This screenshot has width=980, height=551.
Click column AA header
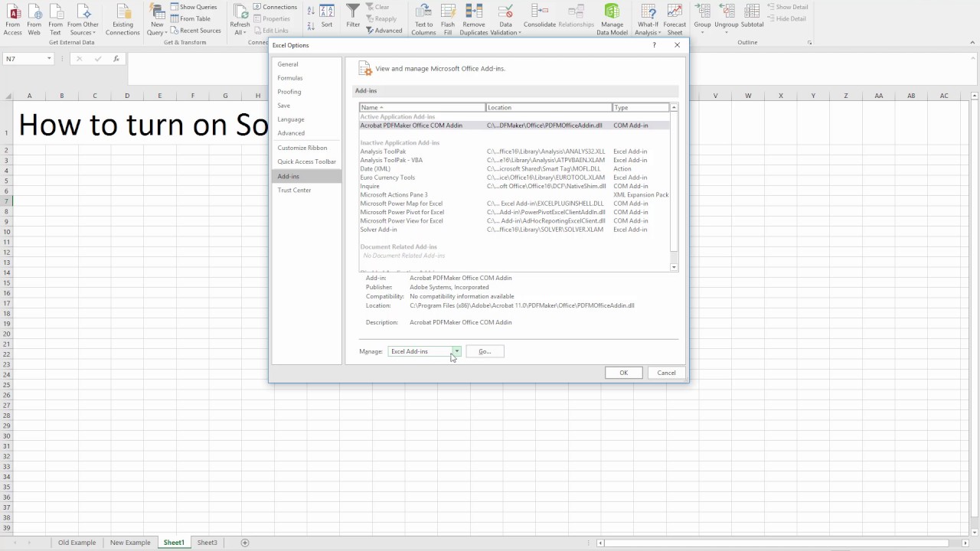878,96
